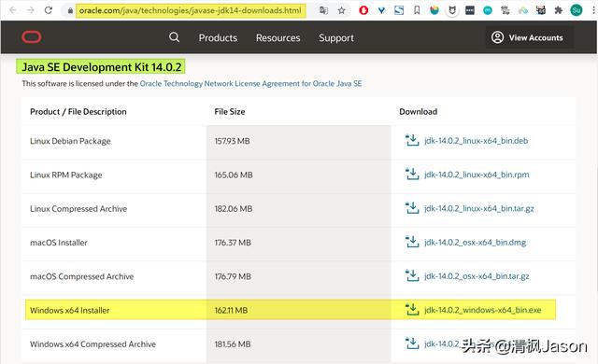Click the 'Download' column header
The image size is (598, 364).
418,112
